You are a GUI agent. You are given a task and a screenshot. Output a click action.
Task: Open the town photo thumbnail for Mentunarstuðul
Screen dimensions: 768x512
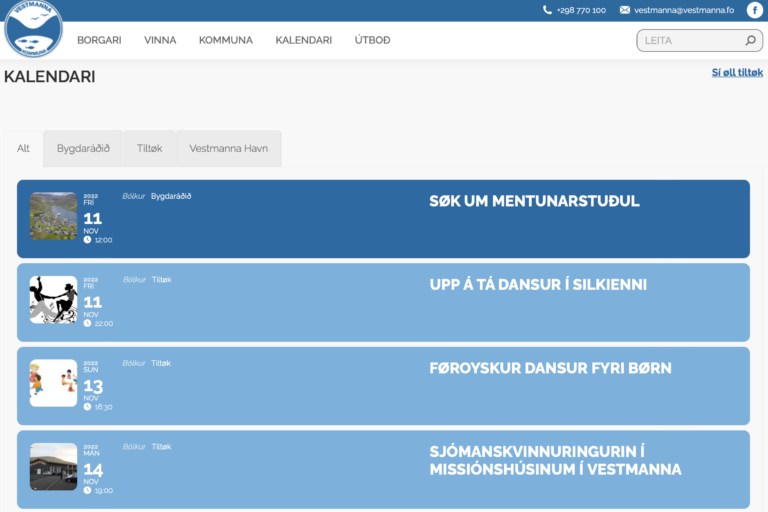(x=53, y=216)
